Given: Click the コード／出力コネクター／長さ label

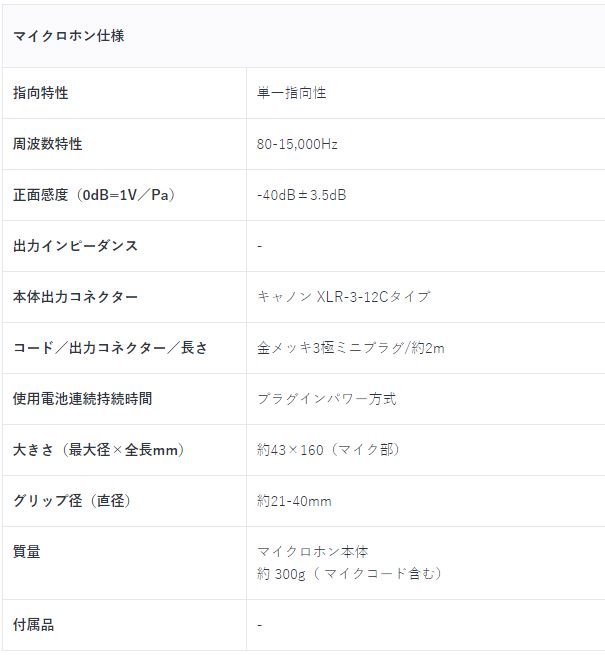Looking at the screenshot, I should (110, 348).
